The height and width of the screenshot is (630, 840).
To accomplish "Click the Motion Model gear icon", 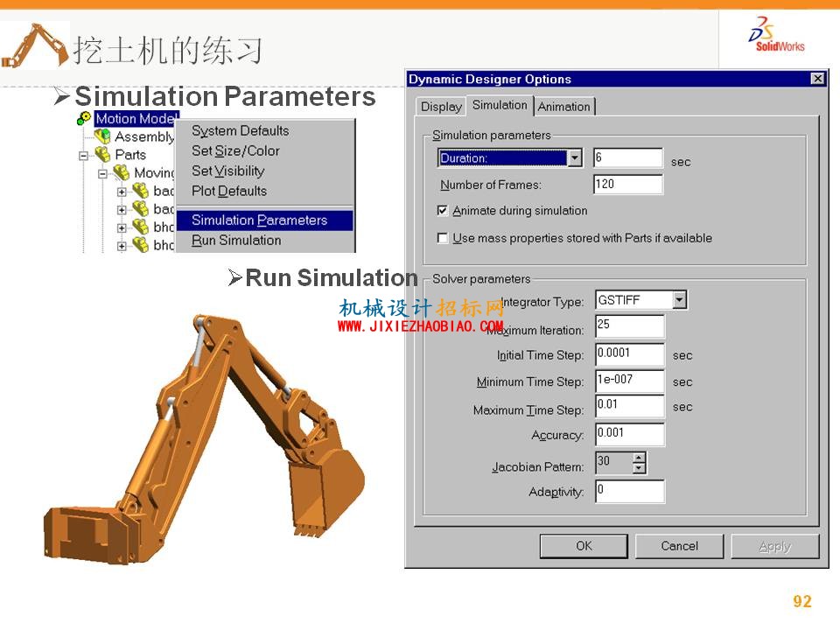I will (x=84, y=118).
